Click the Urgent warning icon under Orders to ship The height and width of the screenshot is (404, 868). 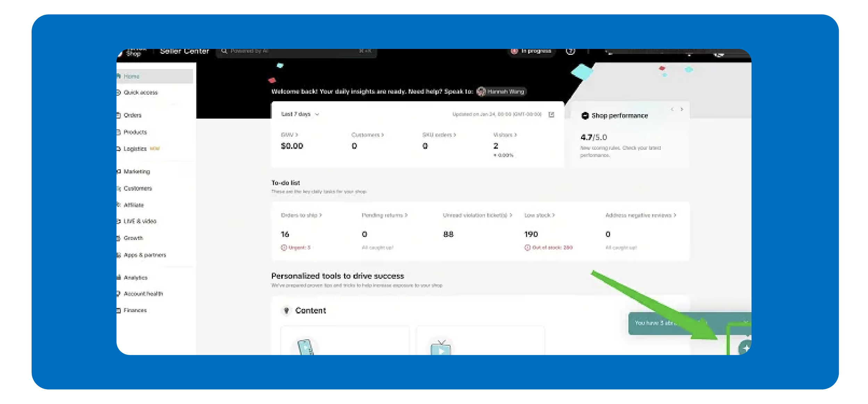[284, 248]
